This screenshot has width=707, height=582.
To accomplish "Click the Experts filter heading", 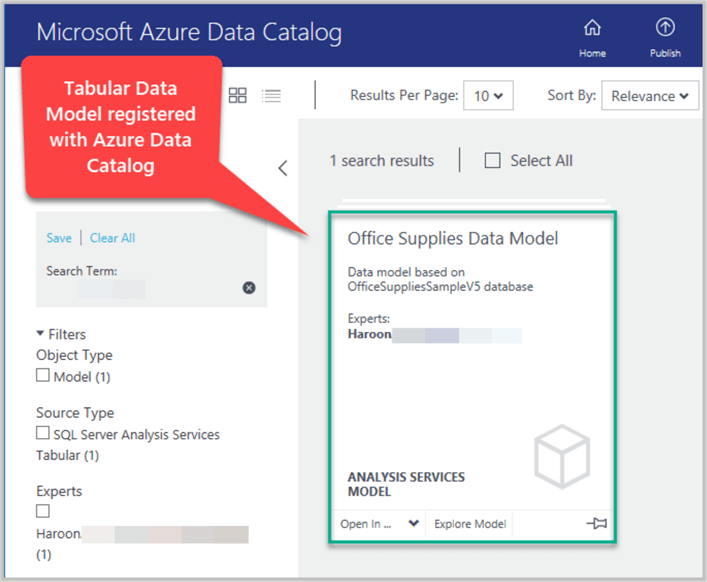I will [x=59, y=491].
